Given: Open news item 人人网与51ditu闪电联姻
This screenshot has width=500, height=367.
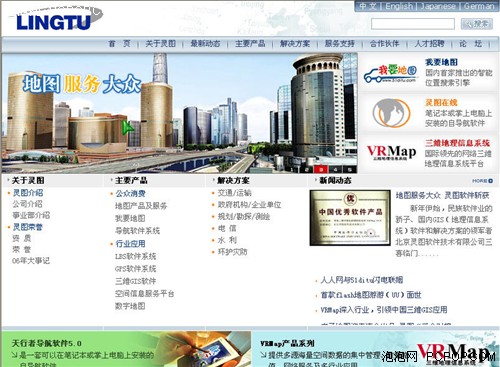Looking at the screenshot, I should tap(362, 280).
